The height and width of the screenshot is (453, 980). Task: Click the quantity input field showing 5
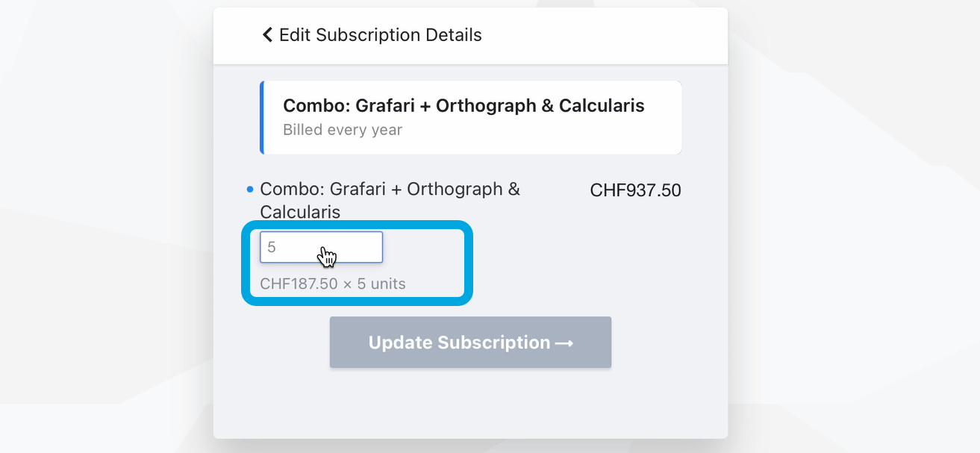pyautogui.click(x=321, y=247)
